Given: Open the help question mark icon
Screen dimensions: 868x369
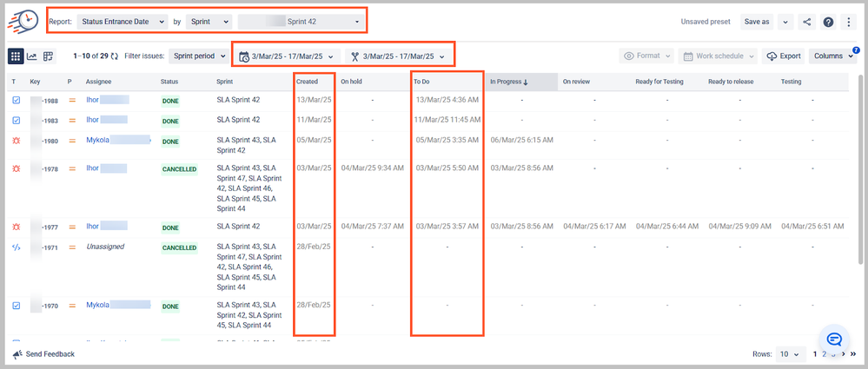Looking at the screenshot, I should [x=828, y=22].
